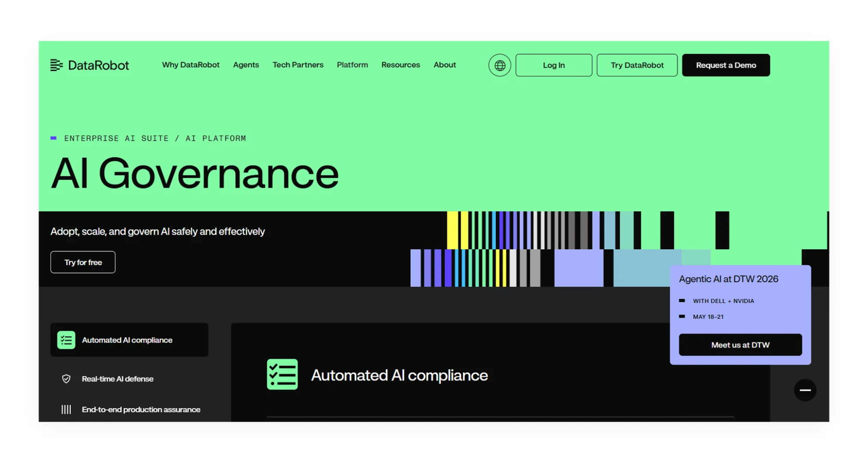Click the Automated AI compliance checklist icon in sidebar
This screenshot has width=868, height=463.
click(x=66, y=340)
